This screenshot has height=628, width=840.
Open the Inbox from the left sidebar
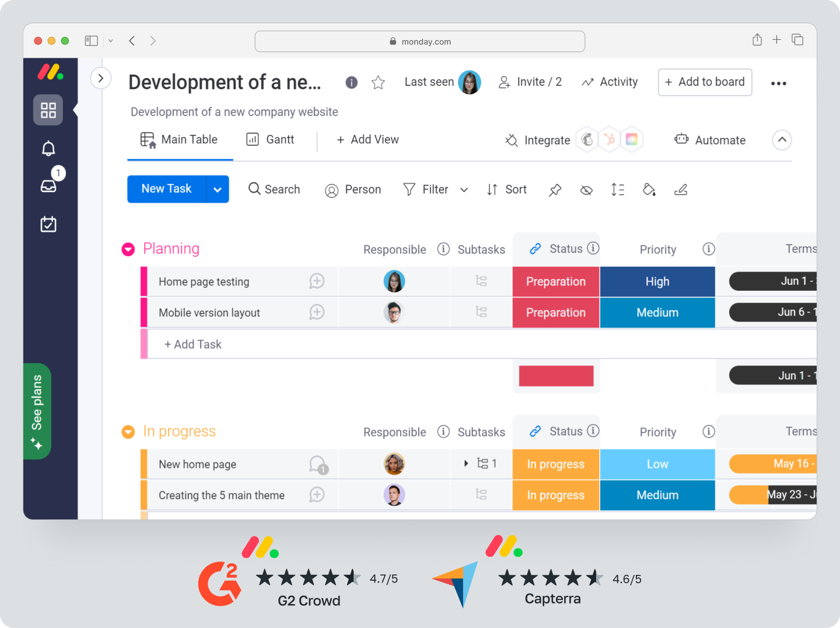49,184
